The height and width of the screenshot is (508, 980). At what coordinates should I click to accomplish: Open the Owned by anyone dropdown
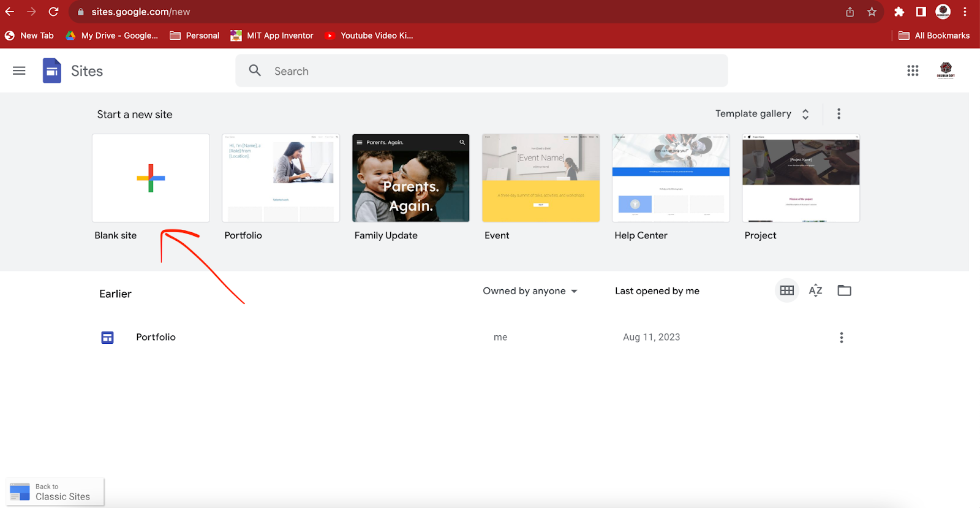(530, 291)
